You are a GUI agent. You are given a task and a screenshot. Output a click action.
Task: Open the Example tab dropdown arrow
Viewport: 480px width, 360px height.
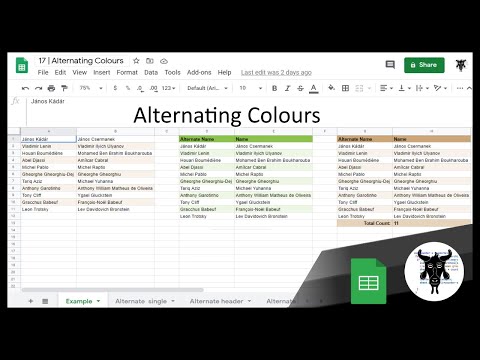click(98, 301)
